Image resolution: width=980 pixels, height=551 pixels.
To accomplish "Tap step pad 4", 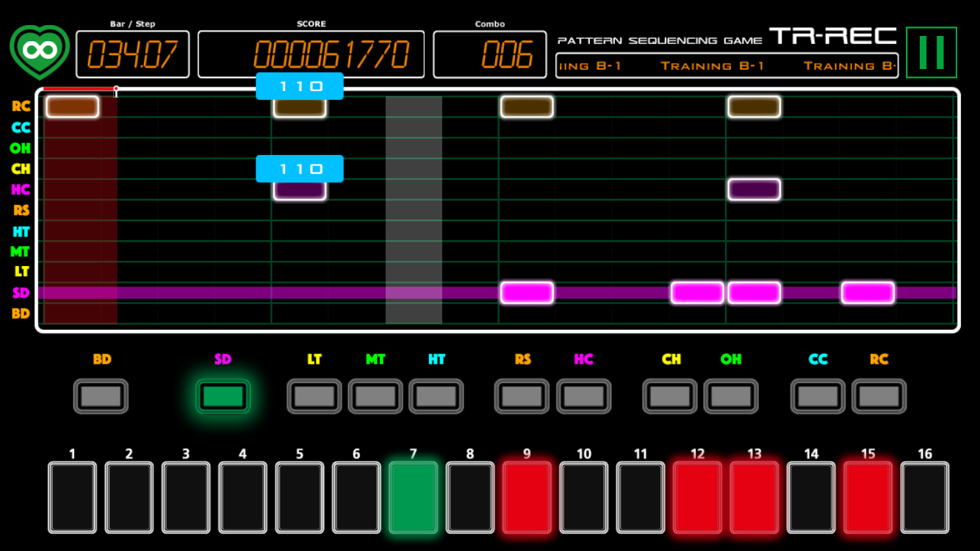I will [x=242, y=497].
